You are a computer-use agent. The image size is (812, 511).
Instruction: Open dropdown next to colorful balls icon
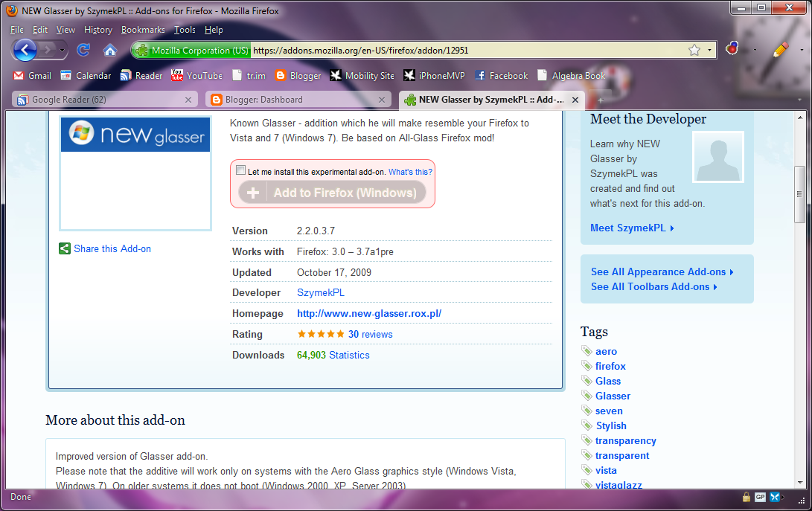click(755, 51)
